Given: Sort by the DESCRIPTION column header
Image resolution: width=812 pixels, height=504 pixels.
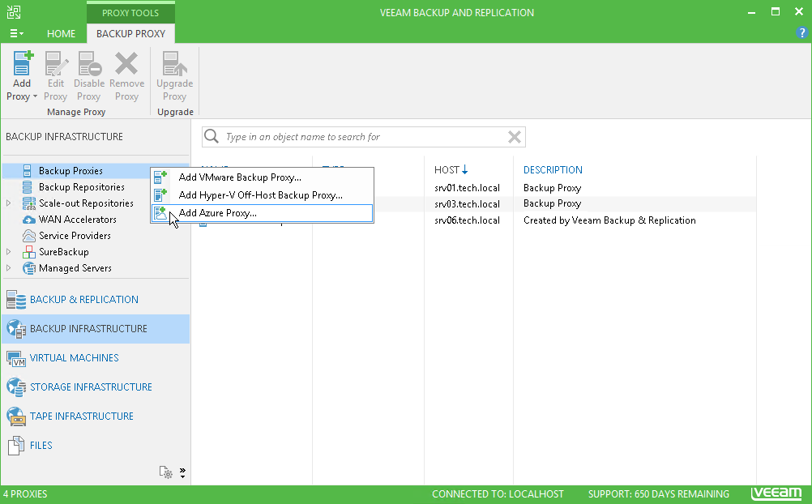Looking at the screenshot, I should pos(553,170).
